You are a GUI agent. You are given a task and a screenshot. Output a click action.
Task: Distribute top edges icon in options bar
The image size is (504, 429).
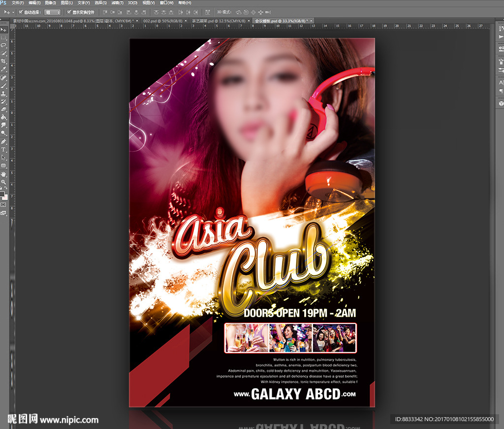[156, 12]
